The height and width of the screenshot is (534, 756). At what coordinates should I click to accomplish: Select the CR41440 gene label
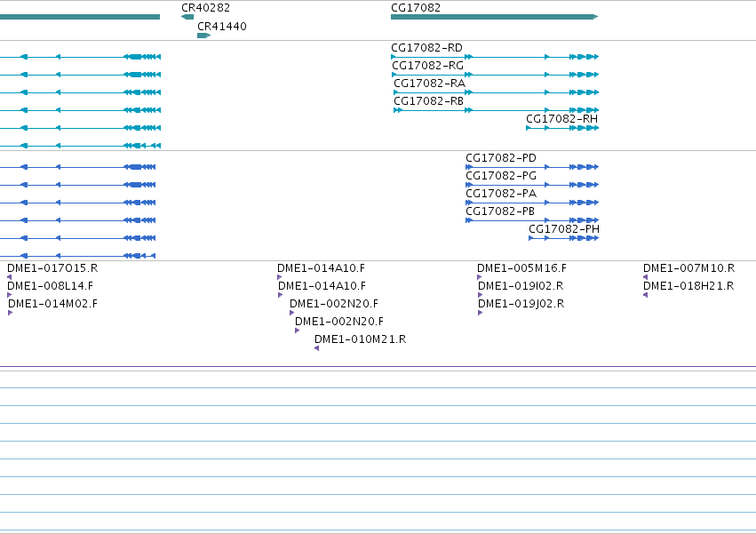pyautogui.click(x=222, y=27)
